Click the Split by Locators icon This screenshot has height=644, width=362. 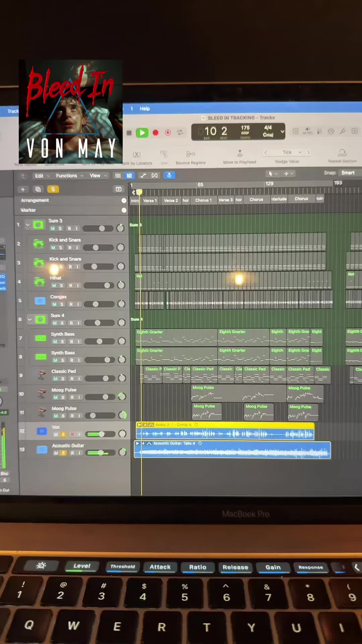(136, 155)
